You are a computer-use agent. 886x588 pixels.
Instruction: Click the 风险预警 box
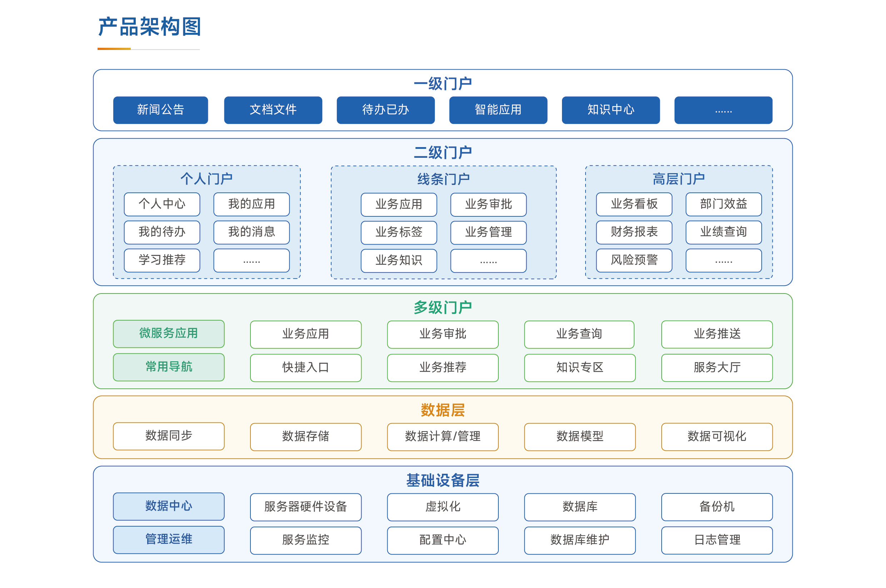coord(634,260)
